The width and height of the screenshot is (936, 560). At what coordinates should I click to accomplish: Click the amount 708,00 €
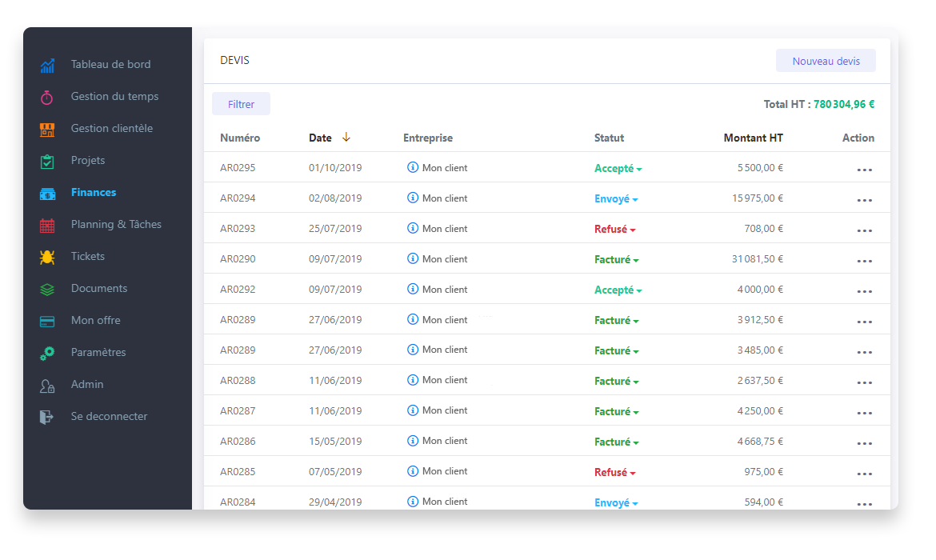pos(763,229)
